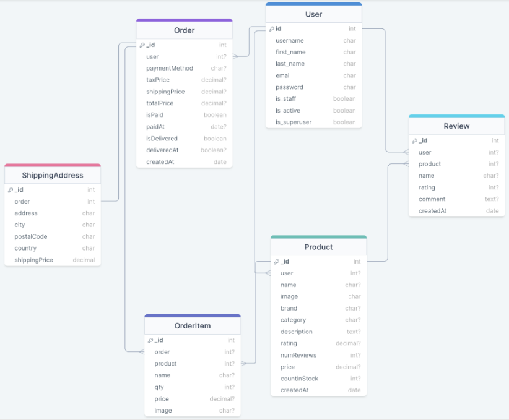Screen dimensions: 509x420
Task: Click the createdAt row in the Order table
Action: (185, 162)
